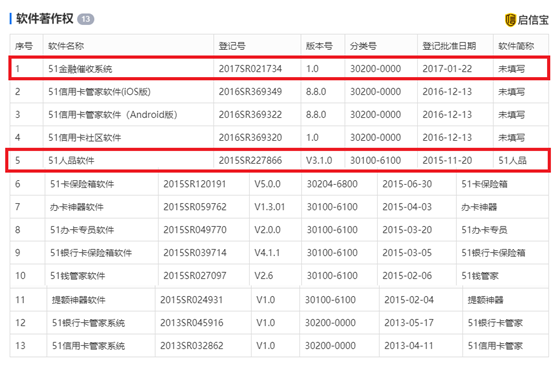This screenshot has width=558, height=372.
Task: Click registration number 2015SR027097
Action: click(195, 276)
